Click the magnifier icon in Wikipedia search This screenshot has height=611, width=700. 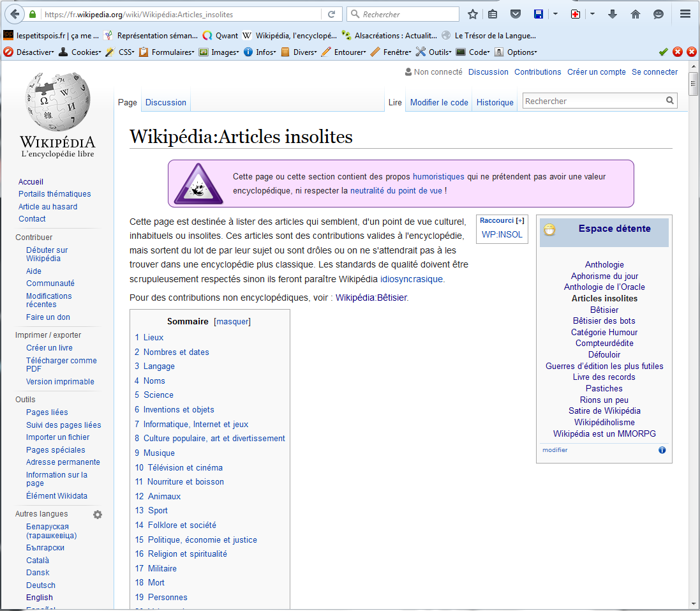click(x=670, y=101)
